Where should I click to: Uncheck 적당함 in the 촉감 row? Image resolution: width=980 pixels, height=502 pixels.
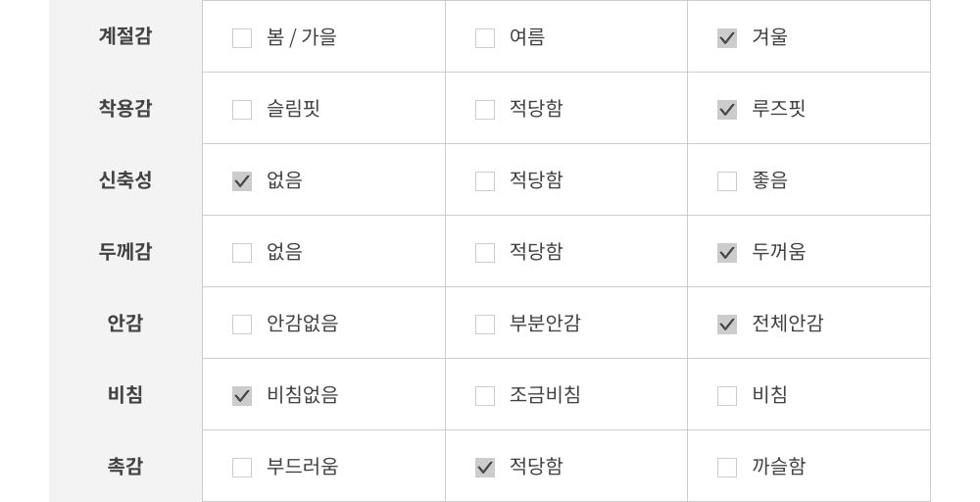[485, 468]
